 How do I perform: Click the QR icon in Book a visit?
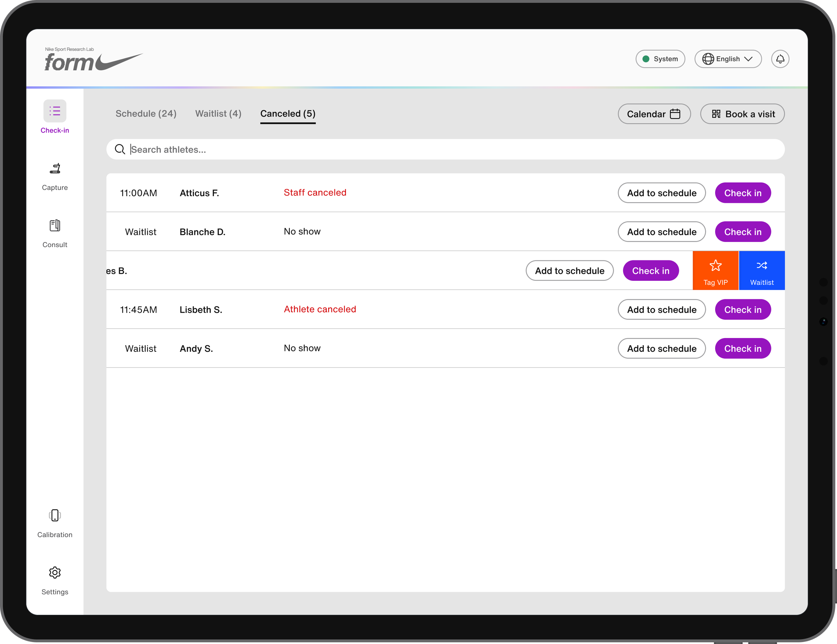coord(716,114)
